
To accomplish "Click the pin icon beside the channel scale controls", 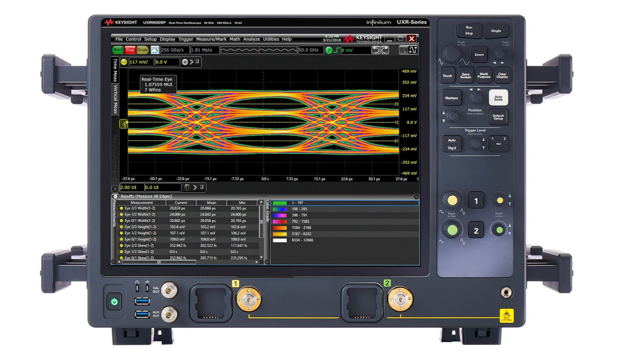I will click(x=197, y=61).
